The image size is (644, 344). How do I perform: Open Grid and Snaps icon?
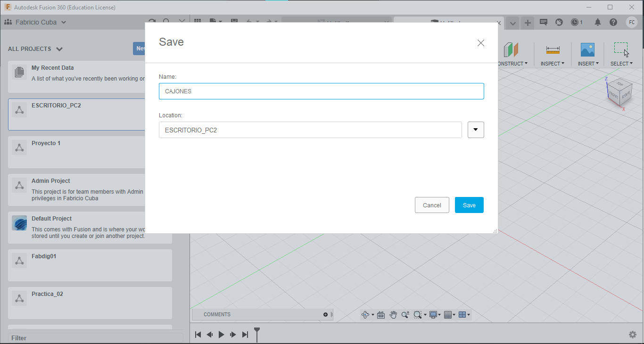tap(448, 315)
